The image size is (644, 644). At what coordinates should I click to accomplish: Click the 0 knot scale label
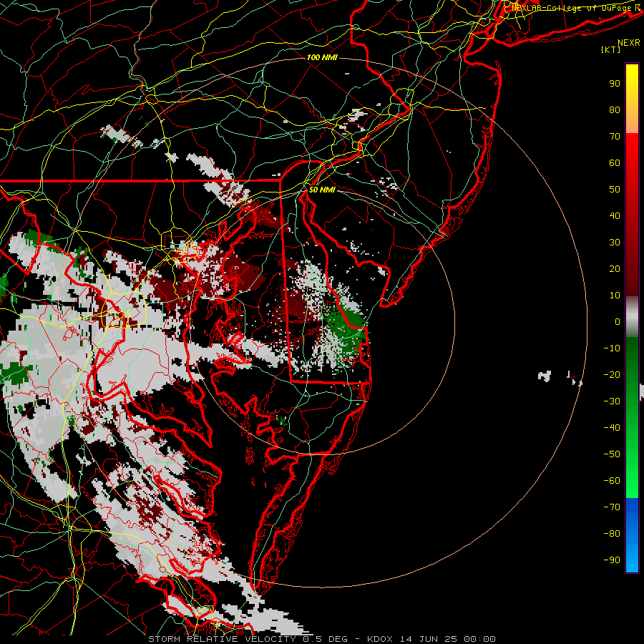618,321
